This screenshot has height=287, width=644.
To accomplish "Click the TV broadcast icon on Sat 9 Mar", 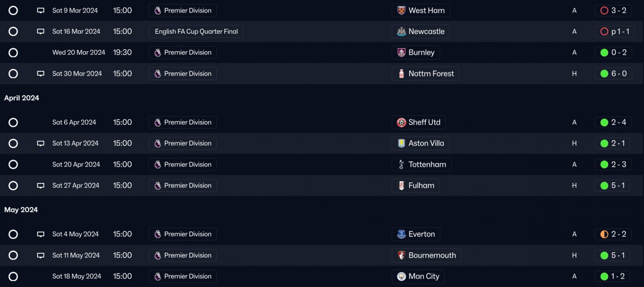I will coord(41,11).
